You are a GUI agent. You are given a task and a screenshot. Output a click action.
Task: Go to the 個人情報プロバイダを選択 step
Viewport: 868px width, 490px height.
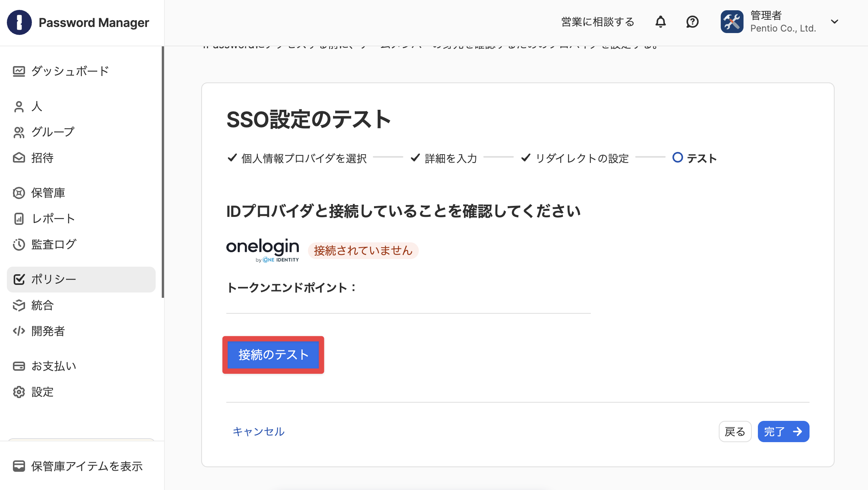click(x=297, y=158)
